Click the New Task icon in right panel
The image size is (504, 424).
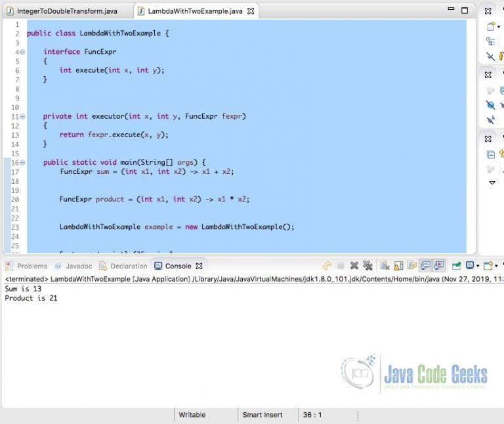coord(491,26)
